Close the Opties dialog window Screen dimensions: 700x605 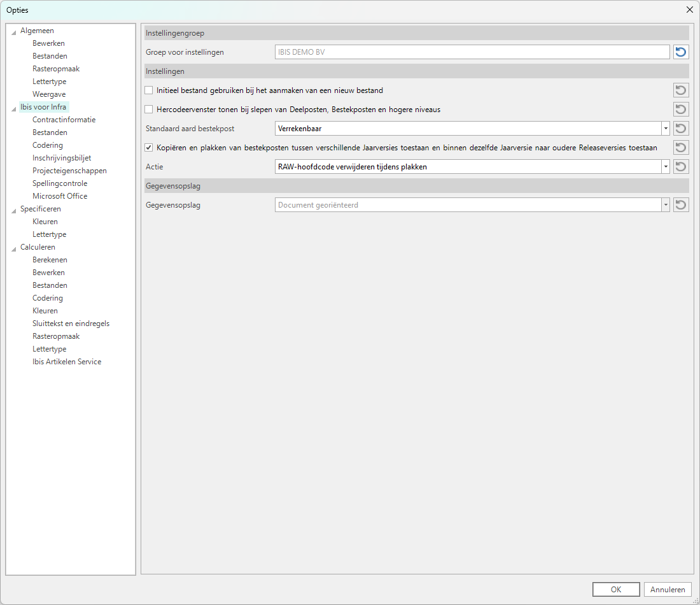click(x=689, y=10)
